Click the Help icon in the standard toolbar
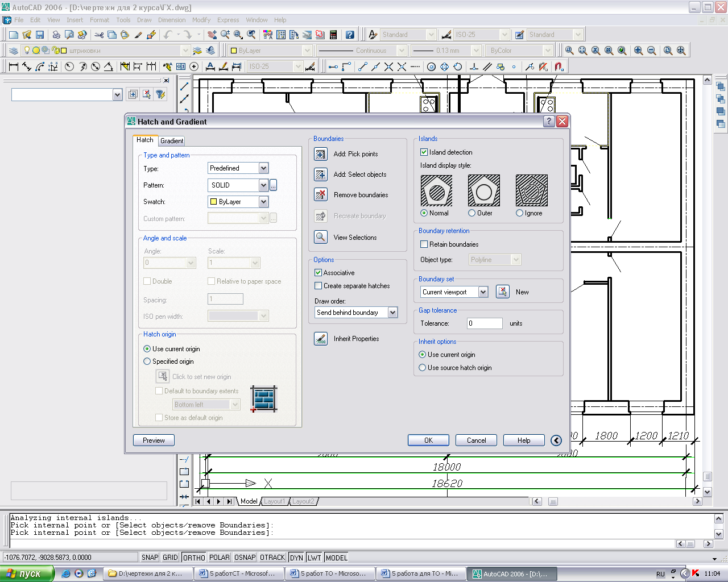The height and width of the screenshot is (582, 728). tap(350, 35)
